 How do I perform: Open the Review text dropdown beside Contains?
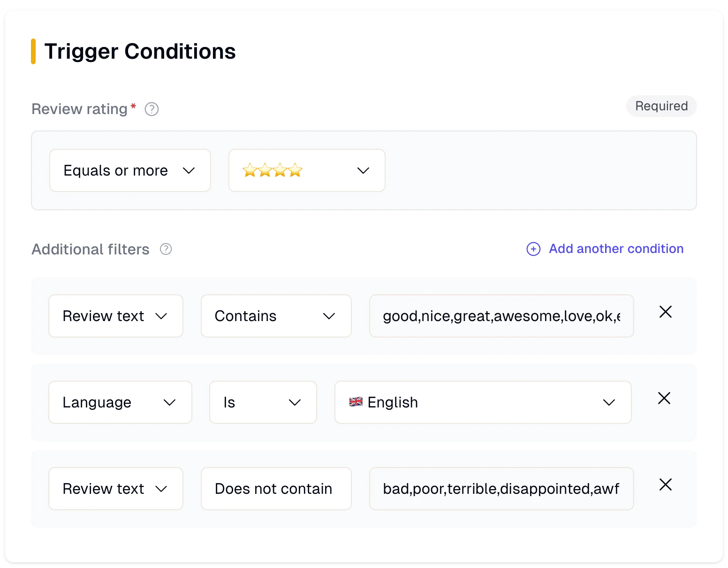[116, 316]
